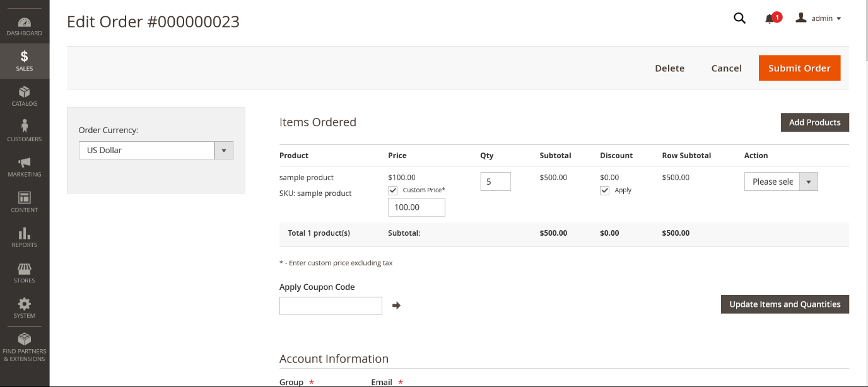The height and width of the screenshot is (387, 868).
Task: Click the Submit Order button
Action: [x=799, y=68]
